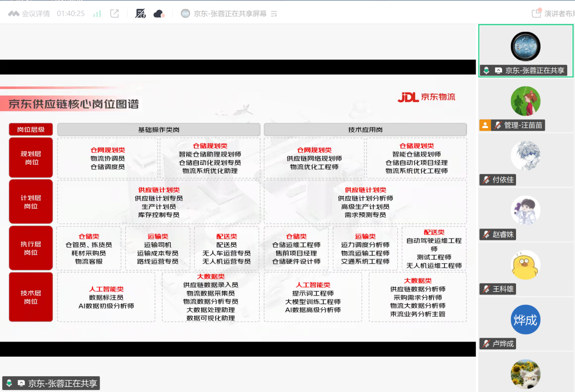The width and height of the screenshot is (575, 392).
Task: Click the meeting timer 01:40:25
Action: [71, 14]
